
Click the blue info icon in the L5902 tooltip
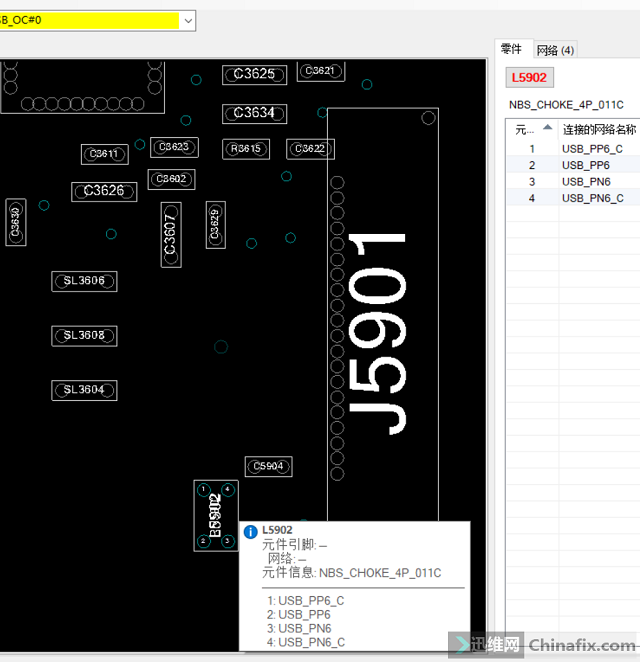251,531
